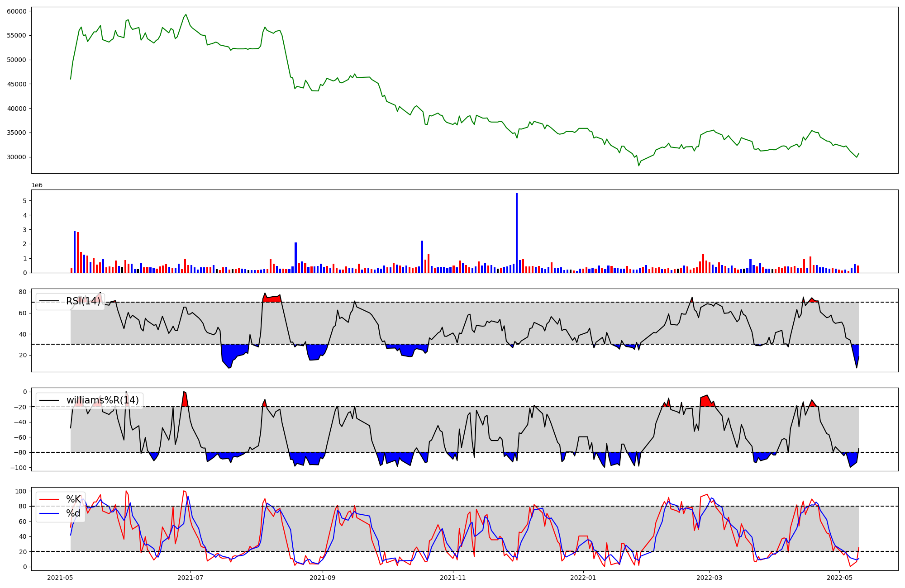Click the red %K legend line swatch
The width and height of the screenshot is (905, 588).
pos(49,499)
